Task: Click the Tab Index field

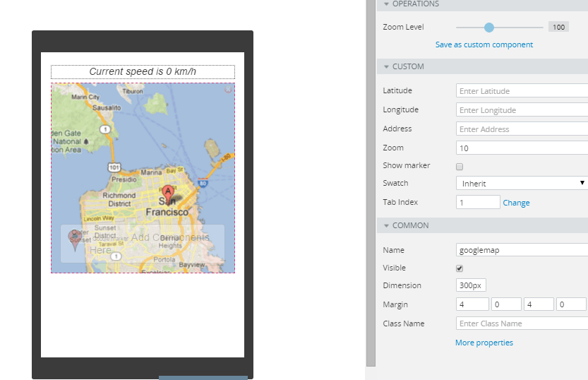Action: [x=478, y=202]
